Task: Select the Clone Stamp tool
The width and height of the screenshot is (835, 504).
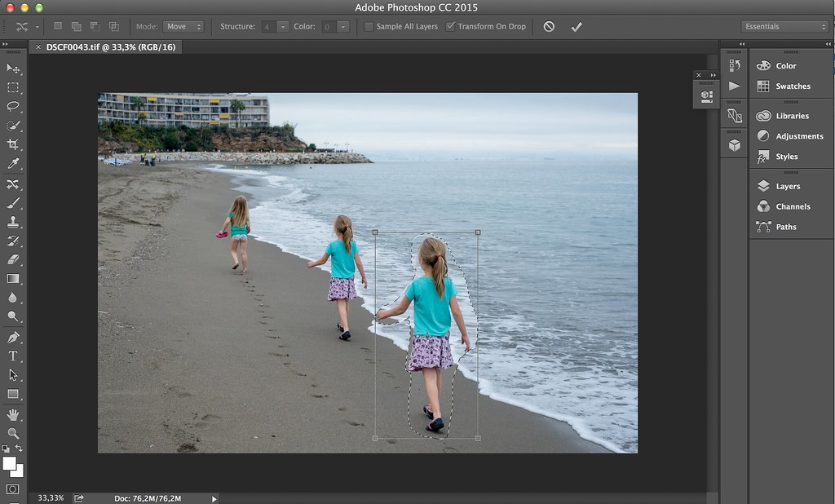Action: (x=13, y=222)
